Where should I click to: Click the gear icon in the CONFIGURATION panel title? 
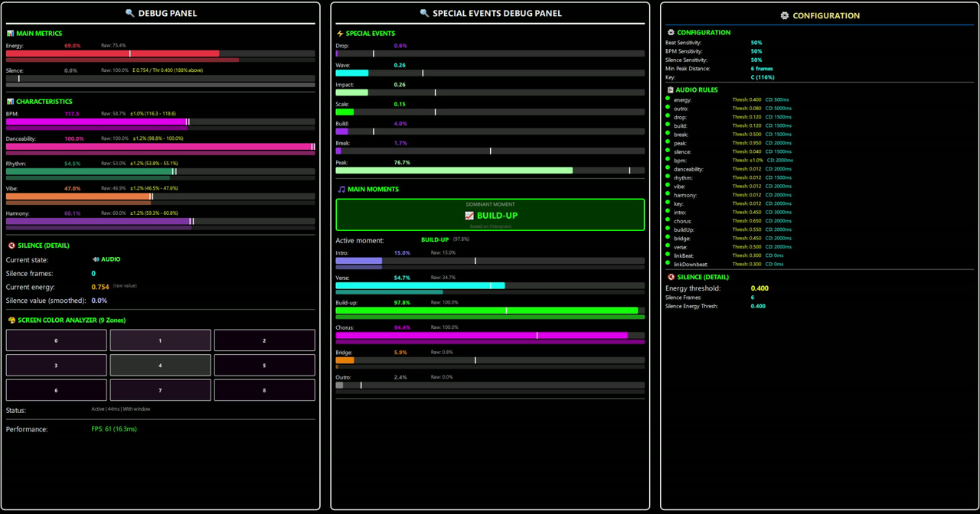pos(784,15)
